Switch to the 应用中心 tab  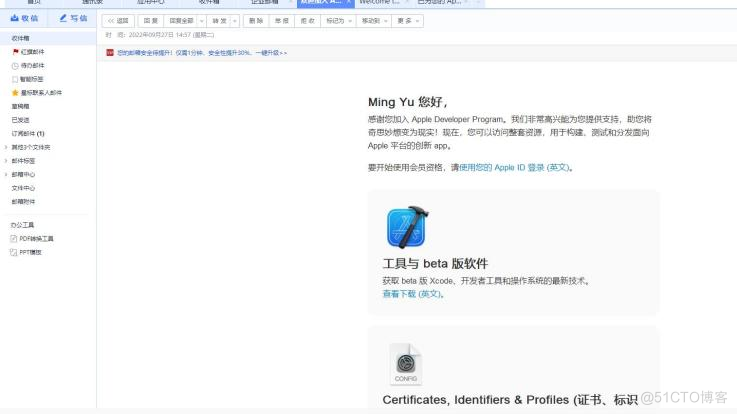(150, 2)
